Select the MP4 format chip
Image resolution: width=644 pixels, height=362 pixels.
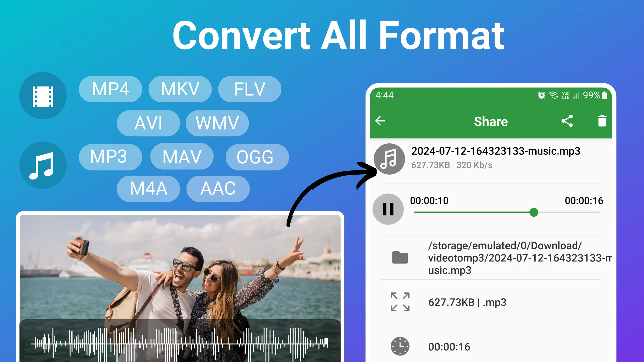[110, 89]
